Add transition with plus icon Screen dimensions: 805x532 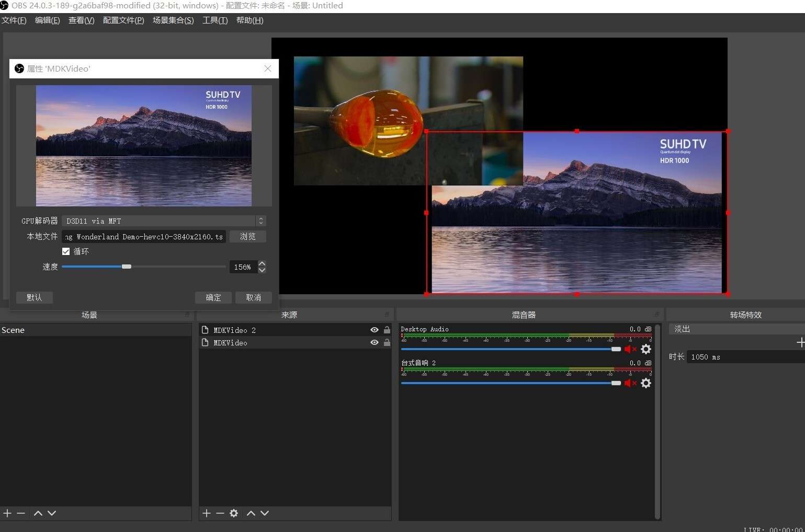(800, 342)
